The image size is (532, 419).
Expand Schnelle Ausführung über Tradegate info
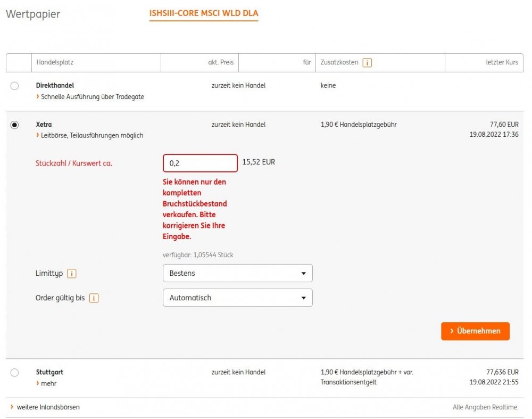tap(92, 97)
